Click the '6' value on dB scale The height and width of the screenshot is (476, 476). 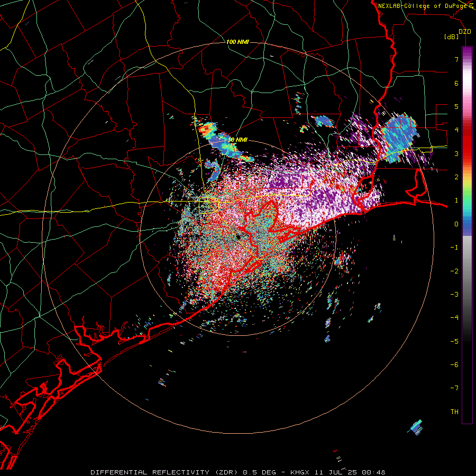point(456,83)
